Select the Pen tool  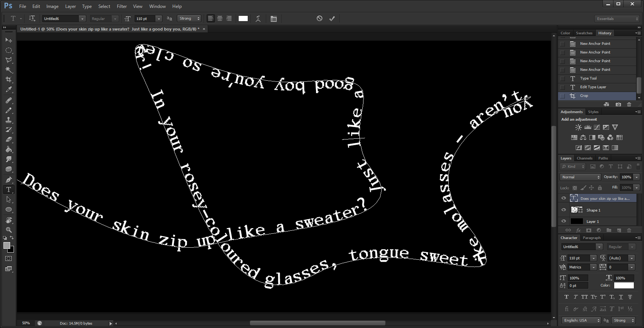9,180
